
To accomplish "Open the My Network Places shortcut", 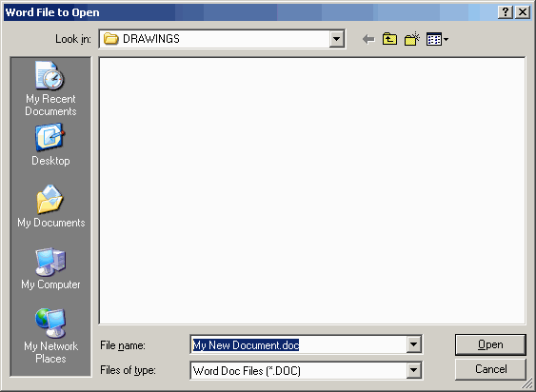I will click(50, 336).
